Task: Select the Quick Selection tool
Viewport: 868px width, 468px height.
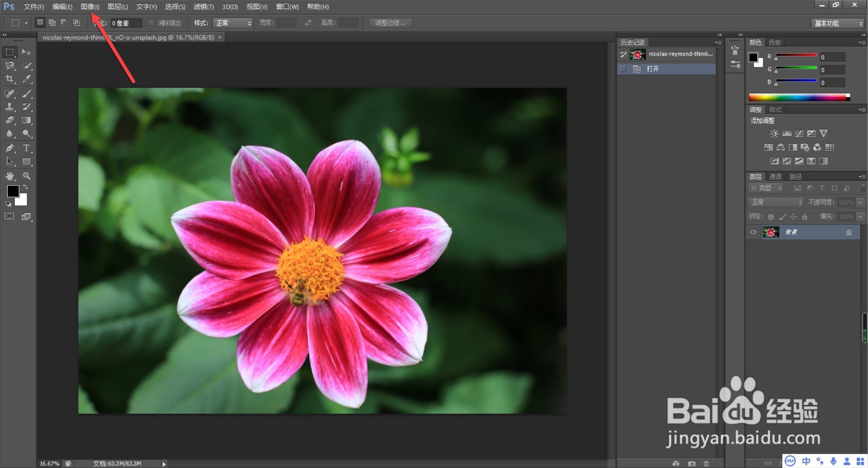Action: tap(26, 66)
